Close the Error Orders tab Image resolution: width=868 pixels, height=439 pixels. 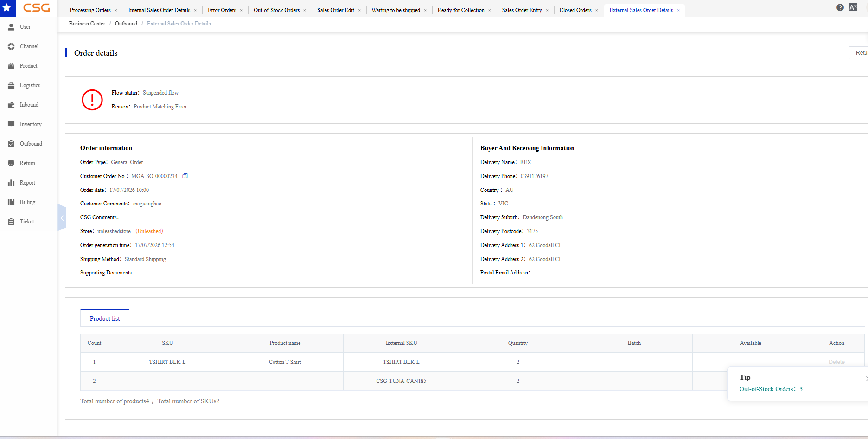tap(241, 10)
